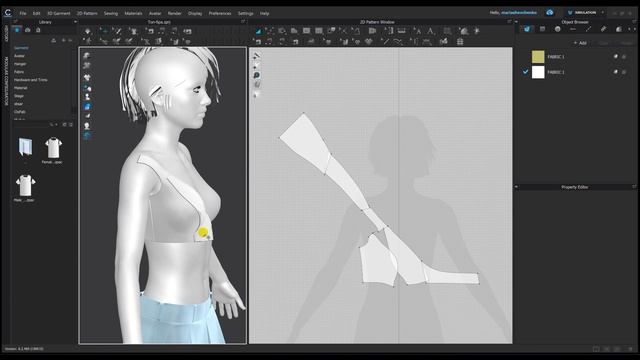
Task: Open the Avatar menu
Action: (x=155, y=13)
